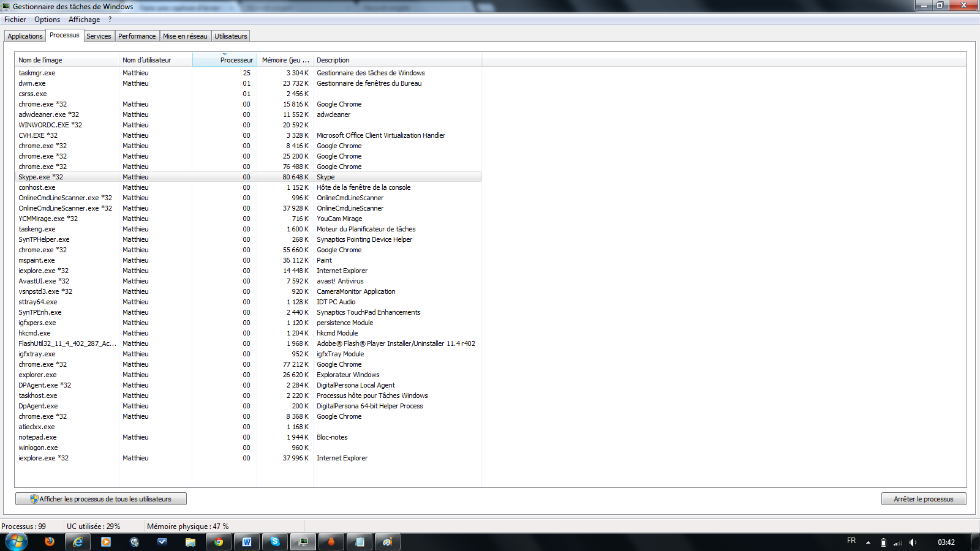The width and height of the screenshot is (980, 551).
Task: Open Windows Explorer folder taskbar icon
Action: 190,542
